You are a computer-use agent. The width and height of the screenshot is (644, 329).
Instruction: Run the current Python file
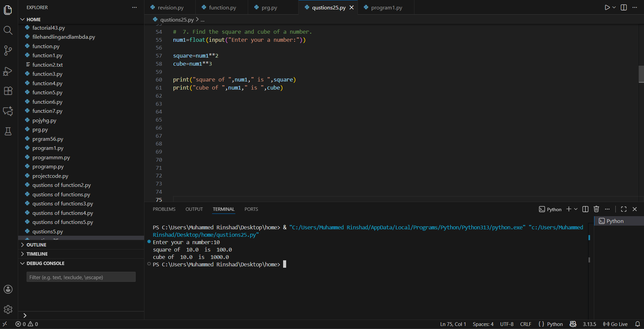tap(607, 7)
